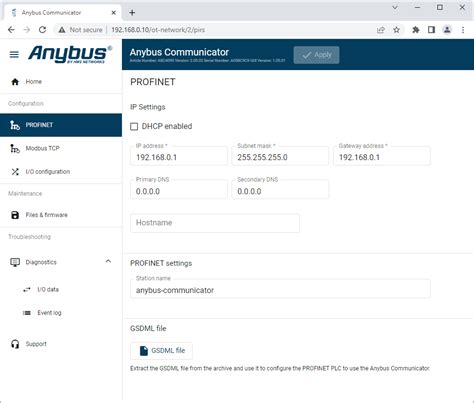Download the GSDML file button
Image resolution: width=474 pixels, height=403 pixels.
tap(161, 351)
